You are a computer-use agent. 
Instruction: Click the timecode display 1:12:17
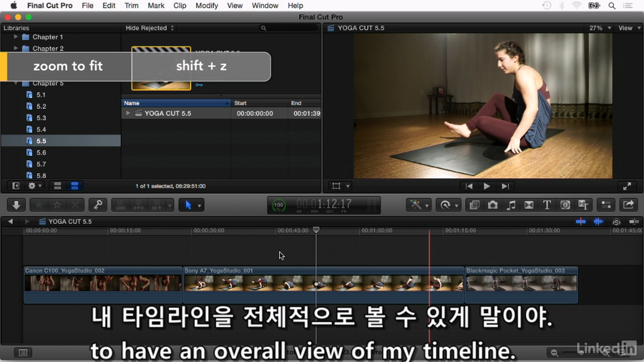coord(324,204)
